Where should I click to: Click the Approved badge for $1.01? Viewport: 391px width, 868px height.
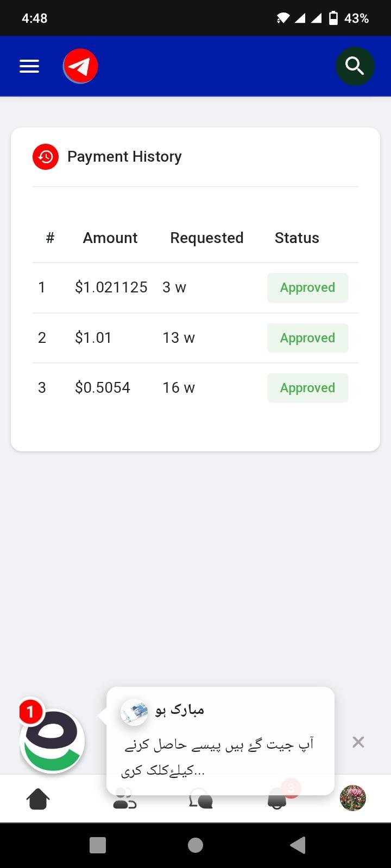(307, 338)
